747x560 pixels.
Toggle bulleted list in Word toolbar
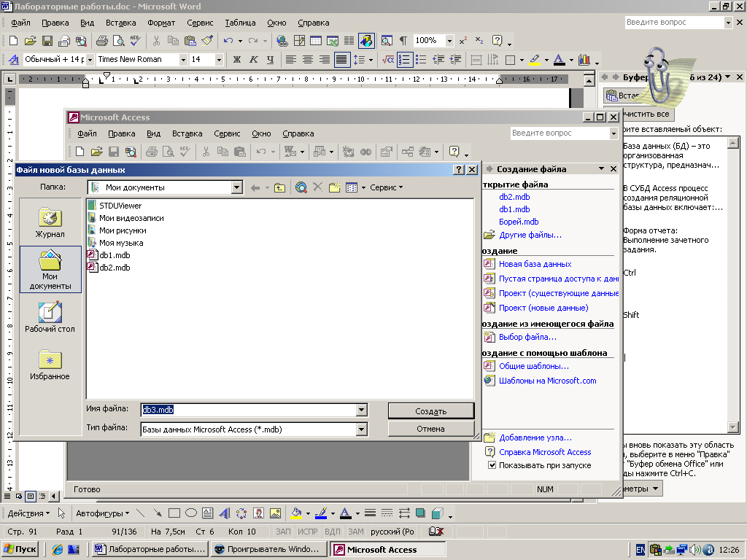click(x=421, y=60)
